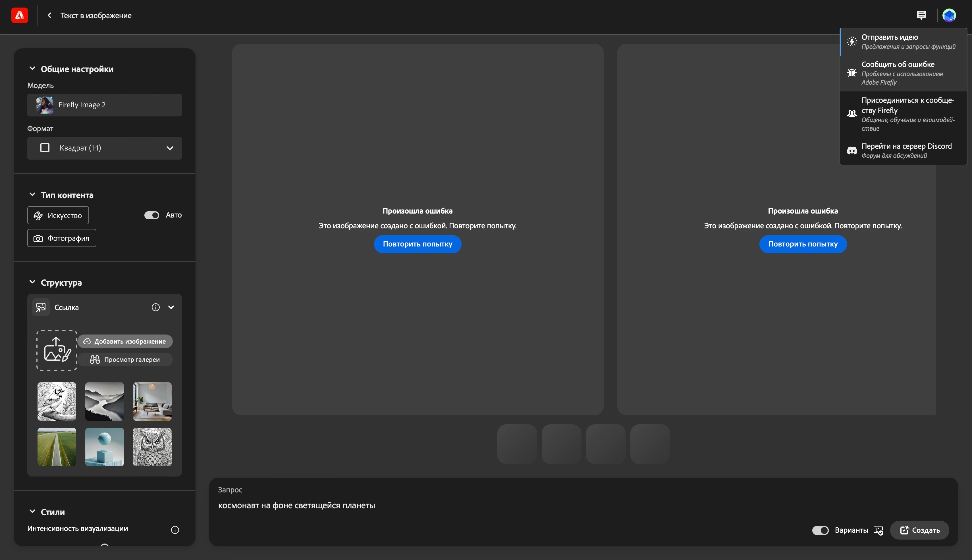Click the upload image dashed placeholder
Viewport: 972px width, 560px height.
57,350
